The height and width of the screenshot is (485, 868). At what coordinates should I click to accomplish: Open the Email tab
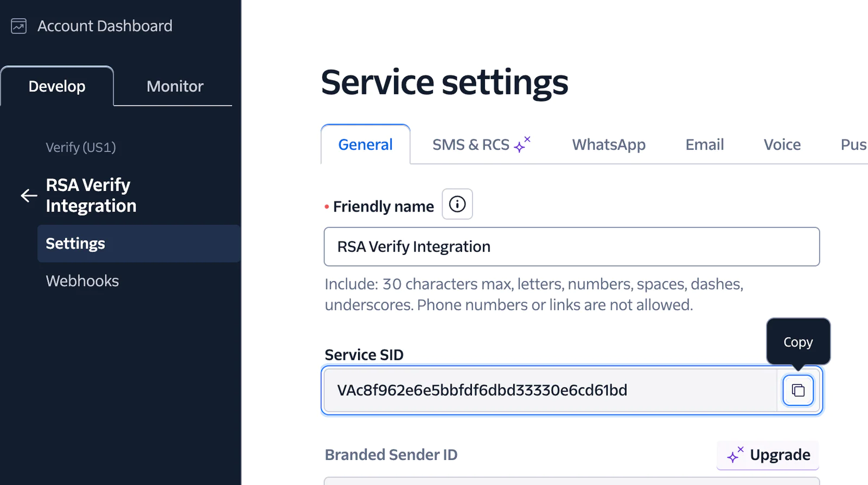click(705, 144)
